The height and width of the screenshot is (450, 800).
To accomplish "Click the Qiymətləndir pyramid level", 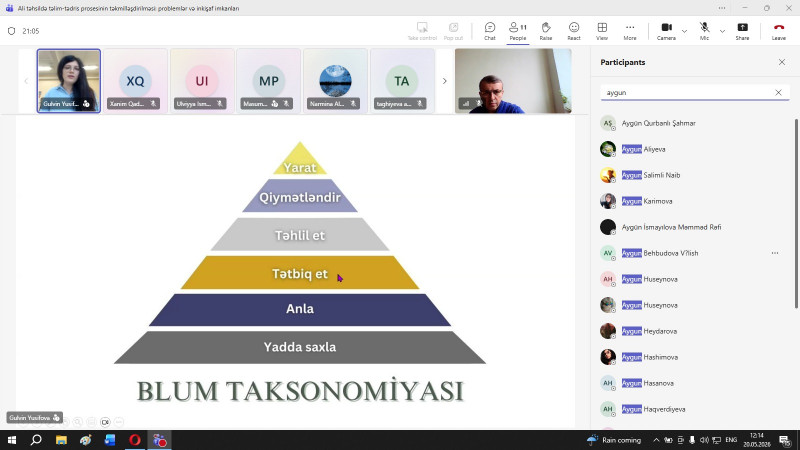I will coord(300,196).
